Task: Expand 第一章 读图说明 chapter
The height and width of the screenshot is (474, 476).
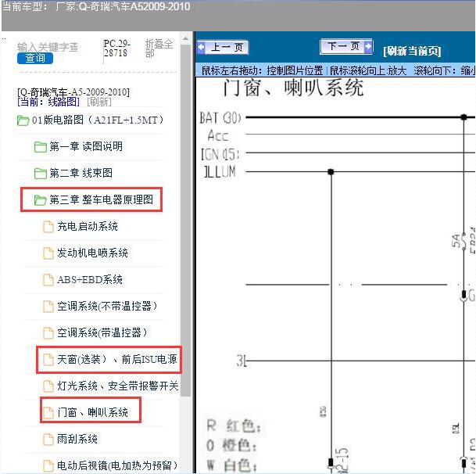Action: (86, 146)
